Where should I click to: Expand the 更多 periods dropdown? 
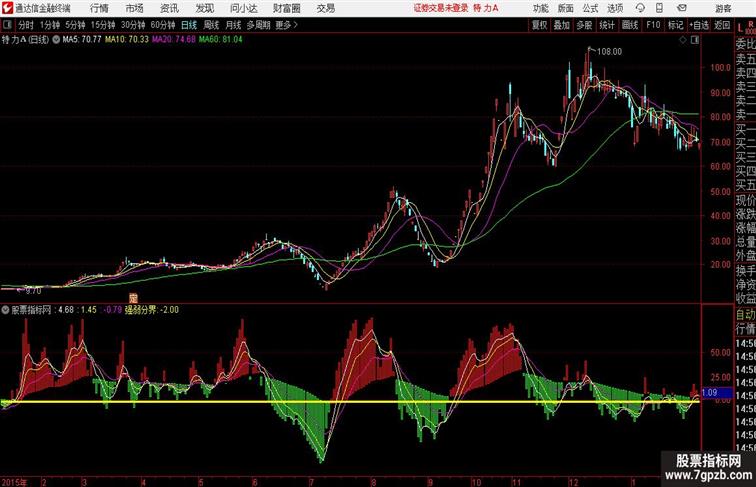[x=286, y=25]
